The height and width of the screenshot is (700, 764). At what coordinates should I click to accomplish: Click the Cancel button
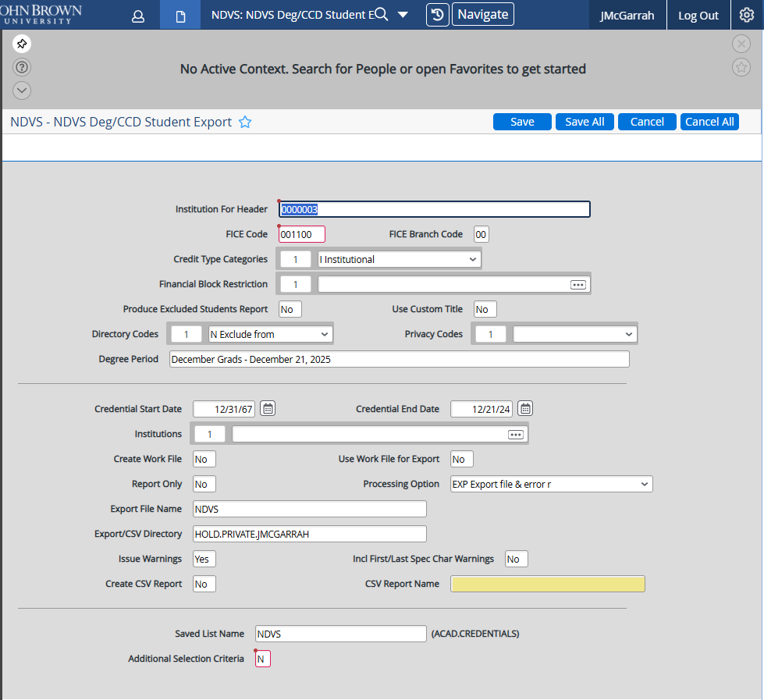point(647,122)
